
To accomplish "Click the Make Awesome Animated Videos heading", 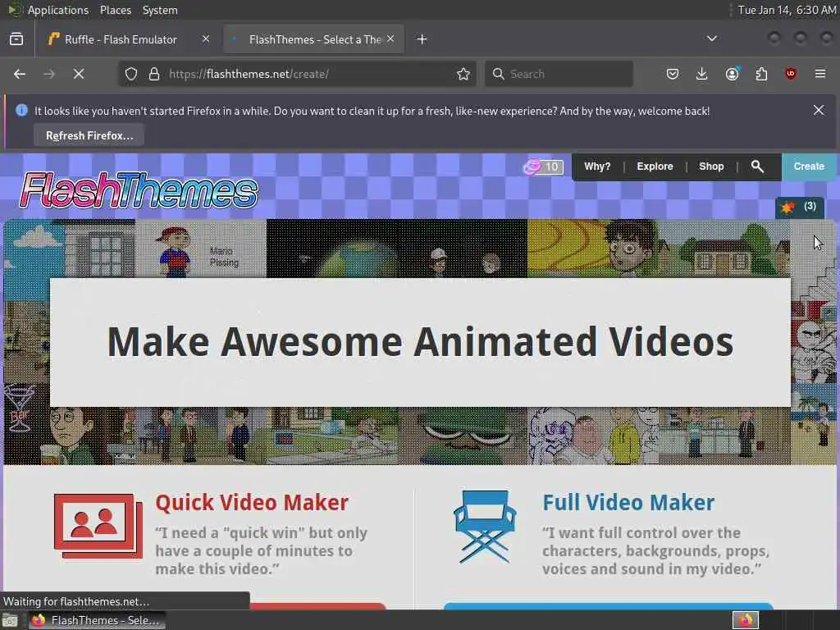I will pos(420,342).
